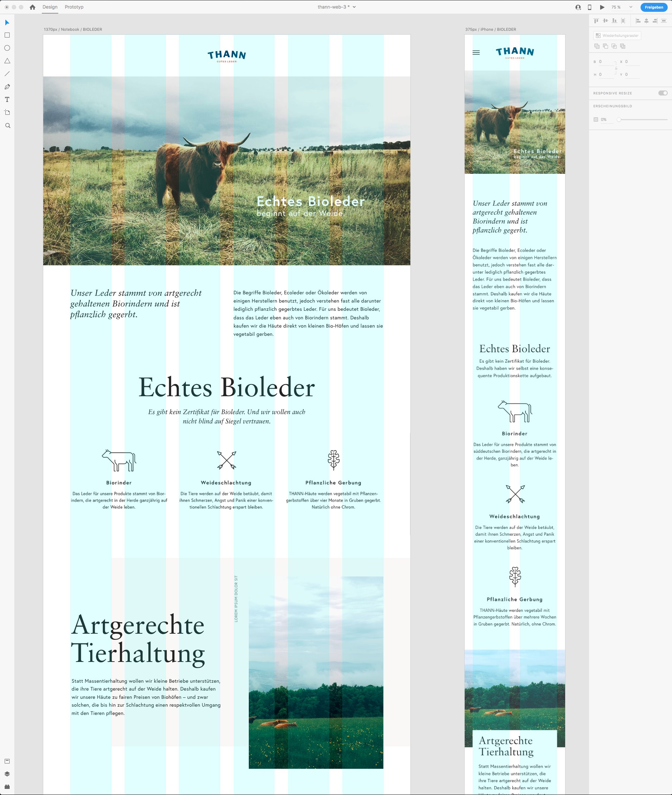The height and width of the screenshot is (795, 672).
Task: Adjust the opacity slider handle
Action: coord(619,120)
